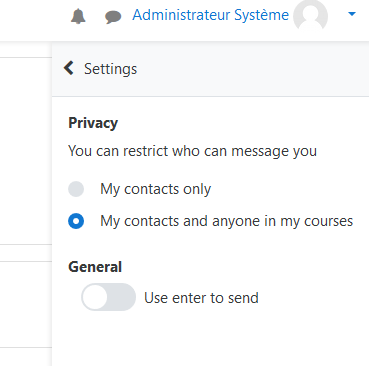
Task: Click the Use enter to send label
Action: (201, 298)
